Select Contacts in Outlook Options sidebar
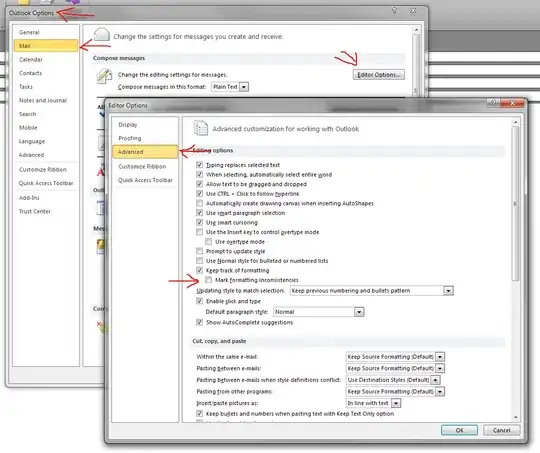540x453 pixels. click(46, 73)
